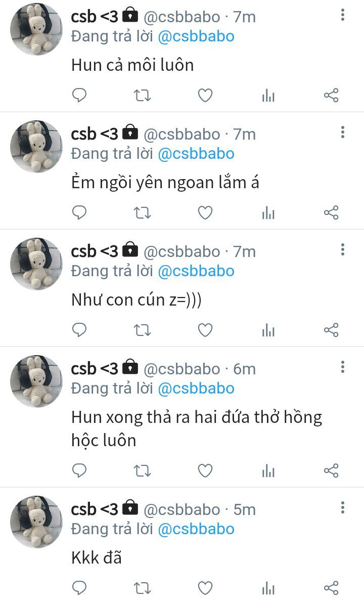
Task: Reply to the 'Hun cả môi luôn' tweet
Action: (79, 95)
